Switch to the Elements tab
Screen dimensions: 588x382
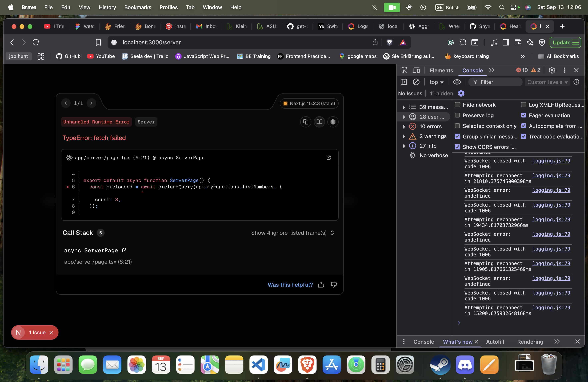click(x=441, y=70)
